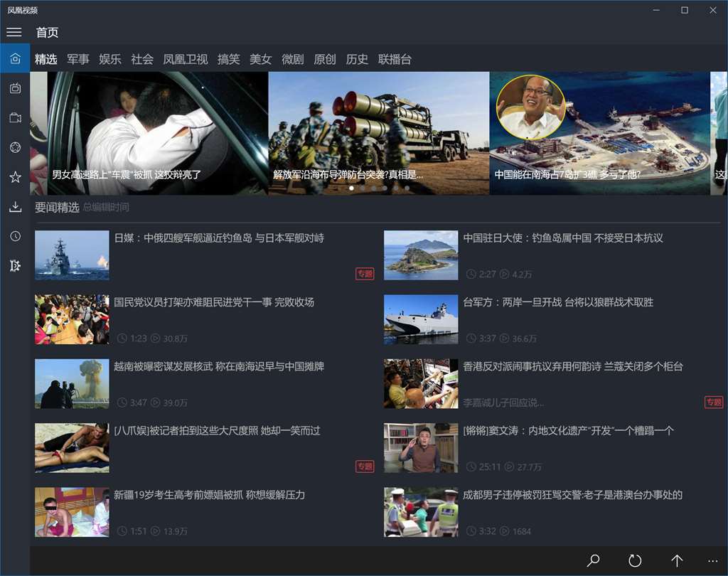Switch to the 社会 tab
Screen dimensions: 728x576
click(x=142, y=60)
